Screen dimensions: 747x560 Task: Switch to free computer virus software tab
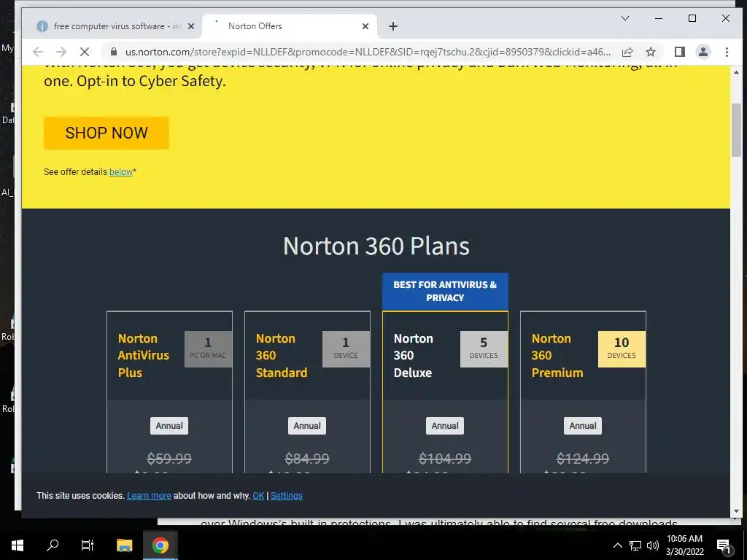click(x=115, y=26)
